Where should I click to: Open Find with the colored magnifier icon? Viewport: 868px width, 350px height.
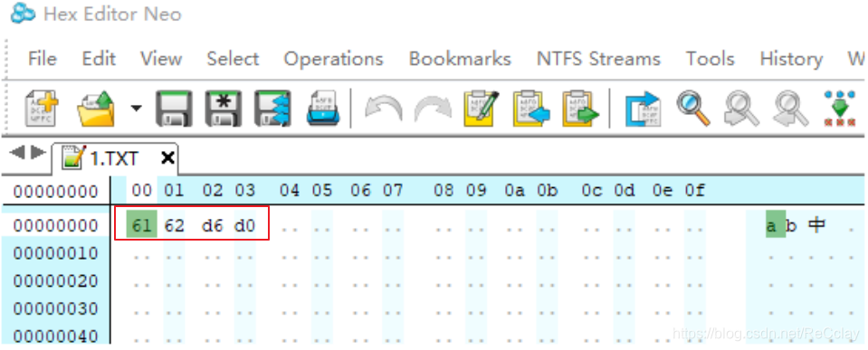click(693, 109)
